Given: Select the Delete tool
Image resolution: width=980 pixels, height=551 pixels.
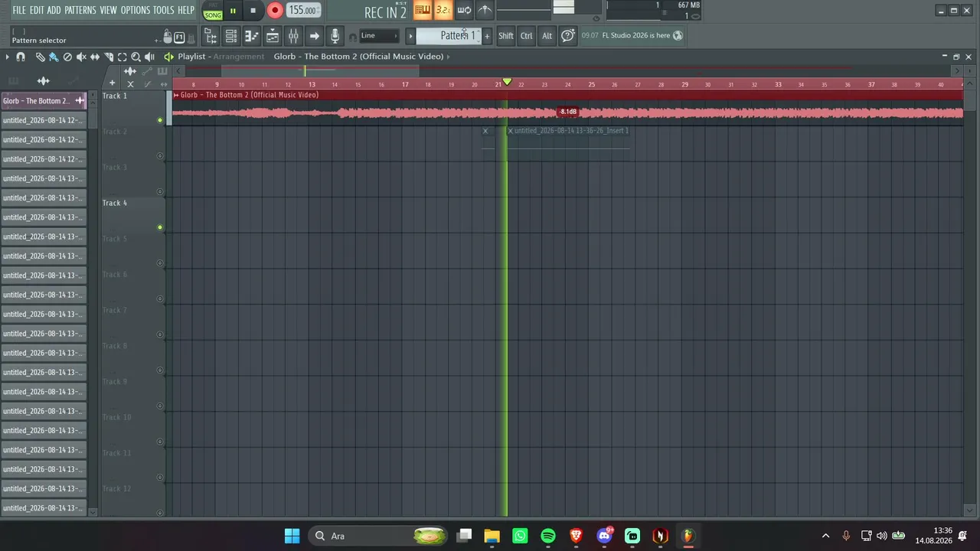Looking at the screenshot, I should [x=67, y=57].
